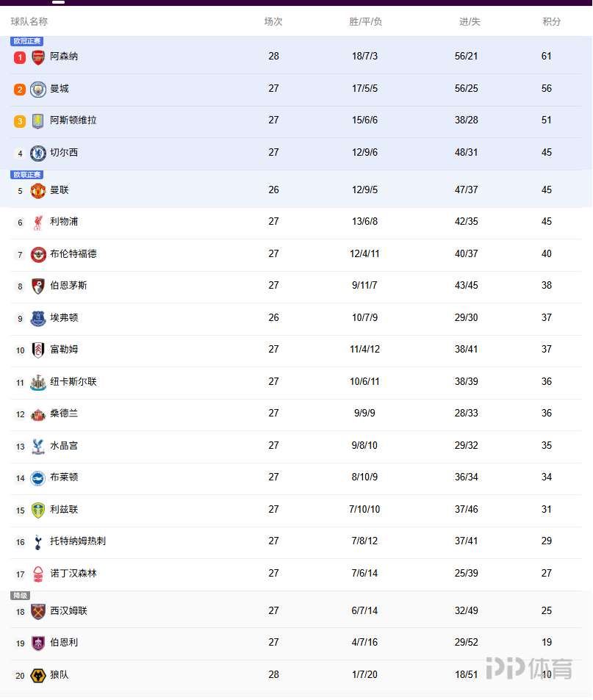Click the Brentford crest icon

click(x=38, y=255)
